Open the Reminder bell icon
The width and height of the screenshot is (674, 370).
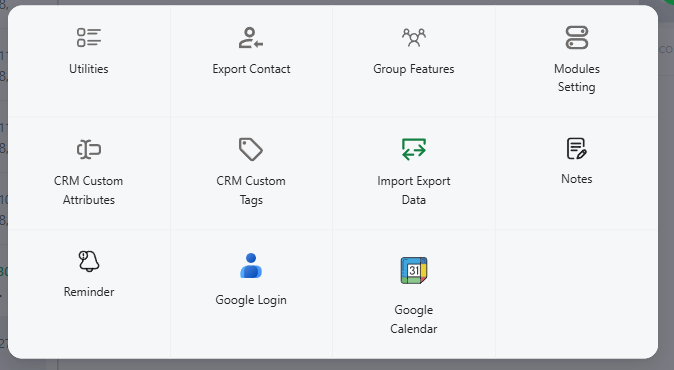pos(89,261)
